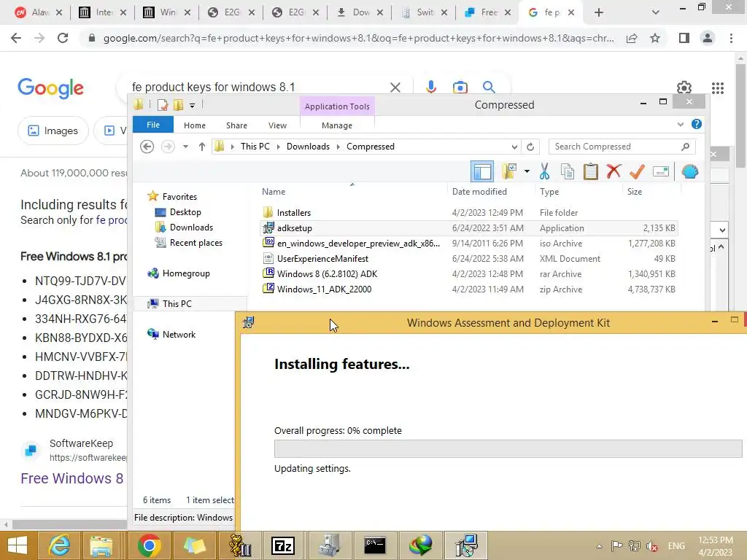Viewport: 747px width, 560px height.
Task: Open Chrome three-dot menu
Action: pos(731,38)
